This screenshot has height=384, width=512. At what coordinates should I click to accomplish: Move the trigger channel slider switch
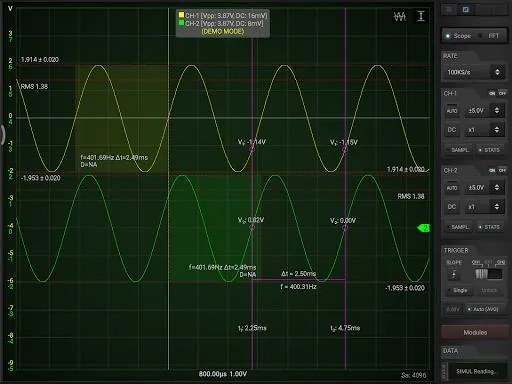(488, 274)
